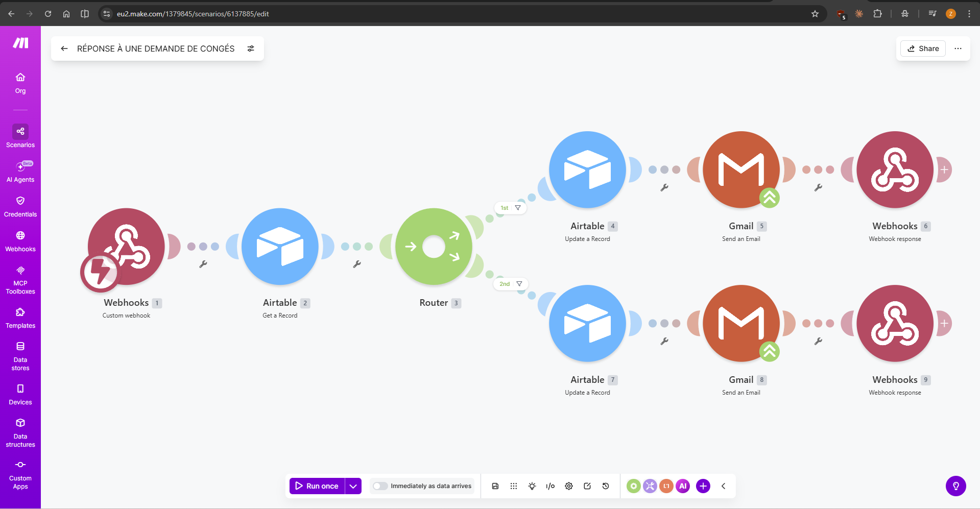The width and height of the screenshot is (980, 509).
Task: Open MCP Toolboxes in the sidebar
Action: [20, 280]
